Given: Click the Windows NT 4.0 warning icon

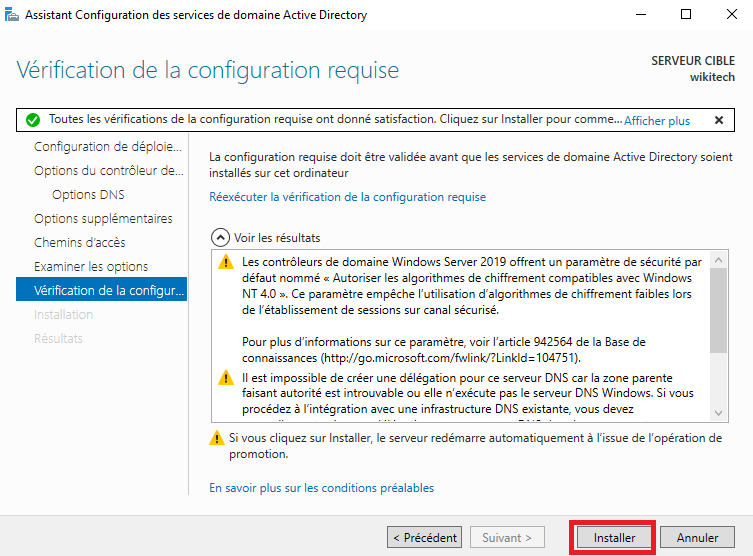Looking at the screenshot, I should pos(226,263).
